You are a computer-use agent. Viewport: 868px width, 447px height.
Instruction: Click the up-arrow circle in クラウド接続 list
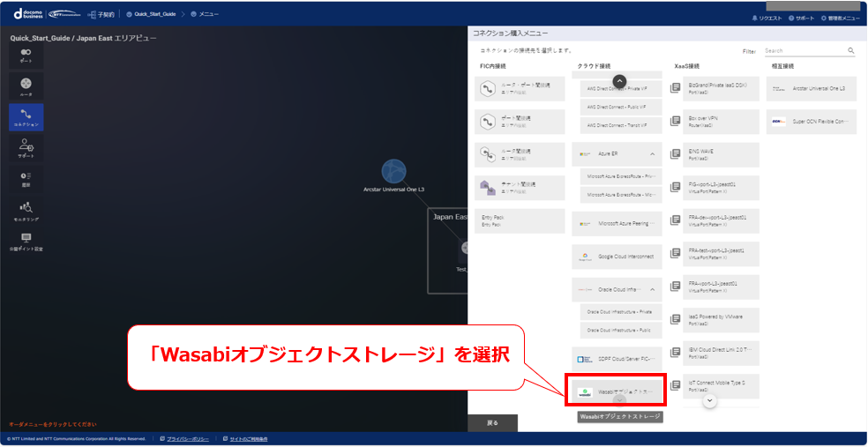(620, 81)
